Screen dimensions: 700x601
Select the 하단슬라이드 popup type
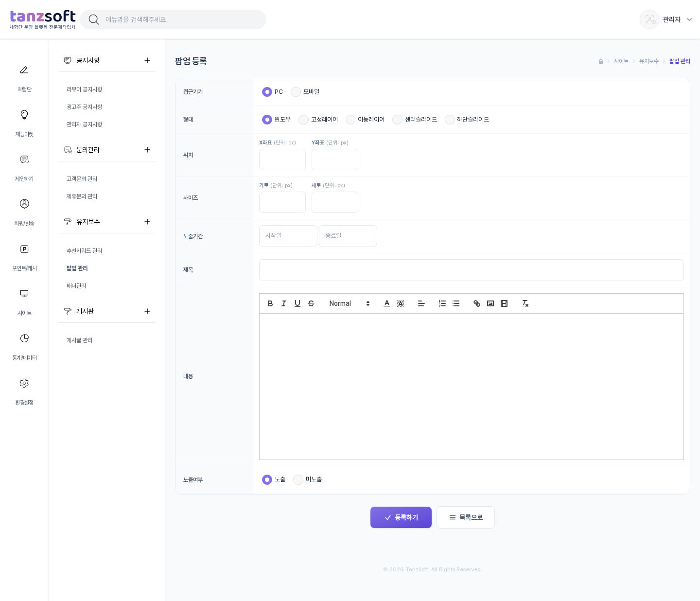click(x=450, y=120)
